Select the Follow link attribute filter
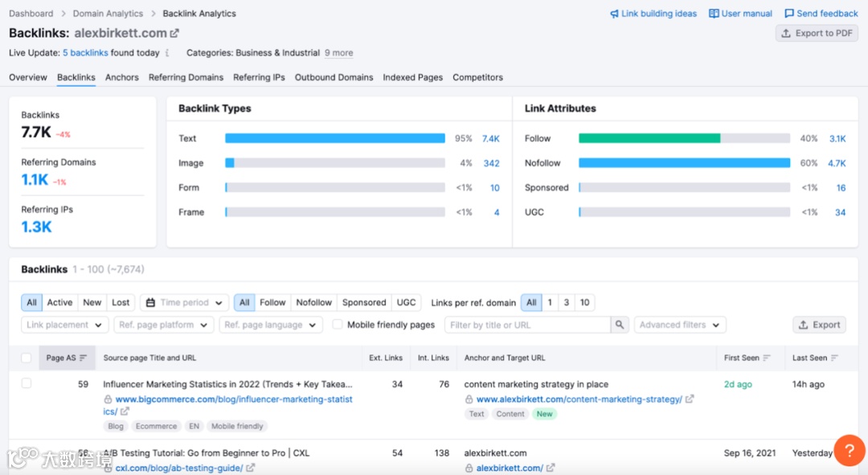This screenshot has width=868, height=475. tap(272, 303)
